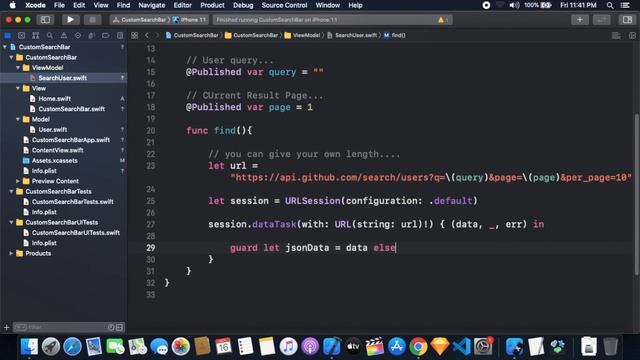Open the Find navigator magnifier
The image size is (640, 360).
click(50, 36)
